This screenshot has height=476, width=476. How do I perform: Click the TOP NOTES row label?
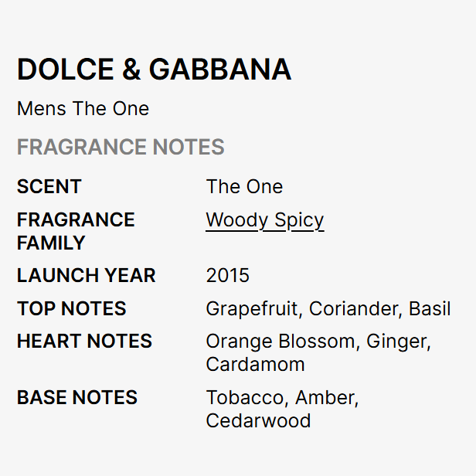(71, 309)
